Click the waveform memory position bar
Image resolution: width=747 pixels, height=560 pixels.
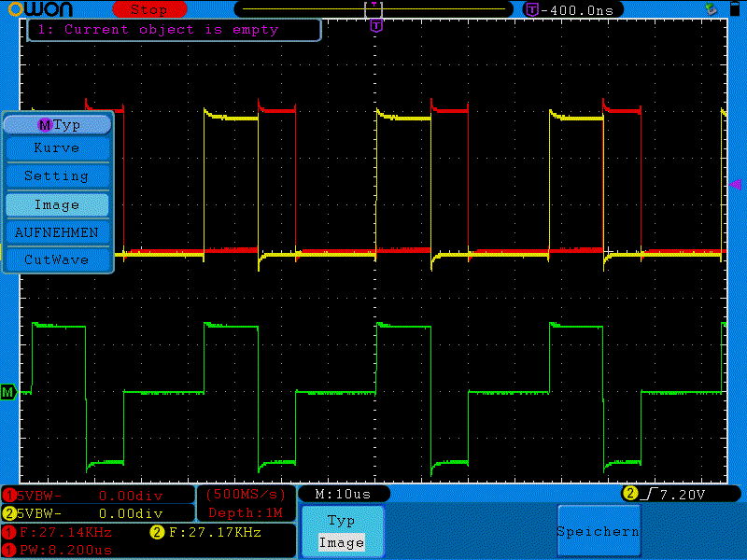click(374, 9)
